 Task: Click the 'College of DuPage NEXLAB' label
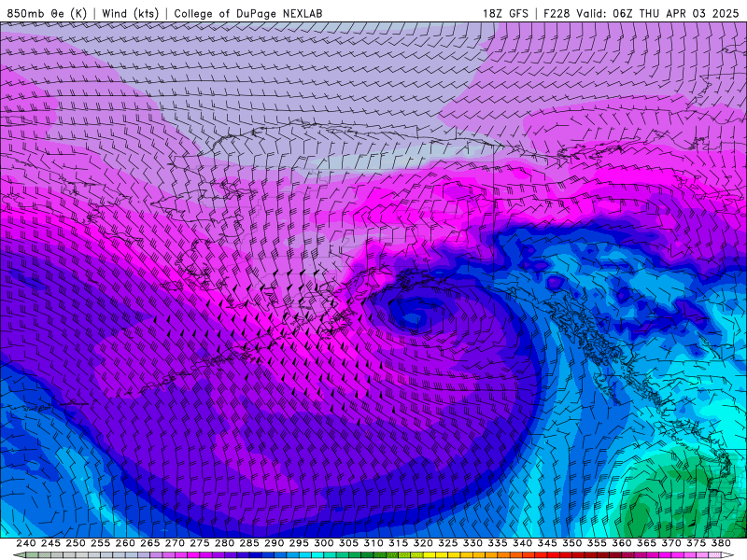(248, 13)
